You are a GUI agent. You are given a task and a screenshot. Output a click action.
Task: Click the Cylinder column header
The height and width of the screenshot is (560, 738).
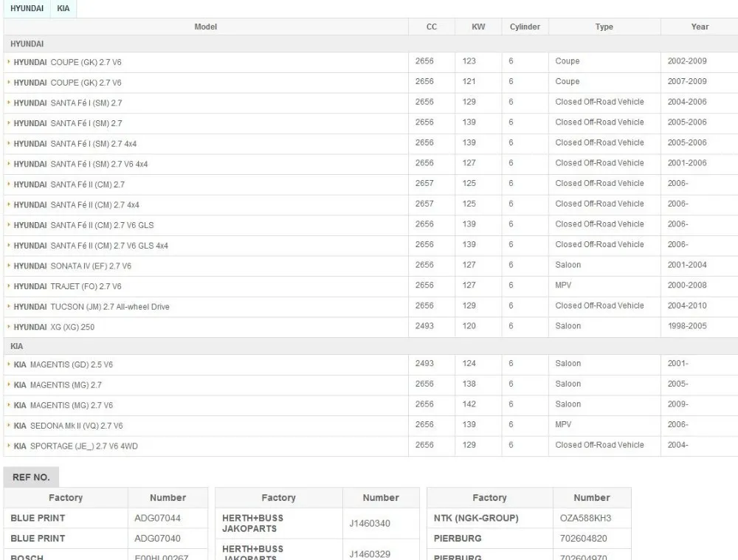[525, 27]
